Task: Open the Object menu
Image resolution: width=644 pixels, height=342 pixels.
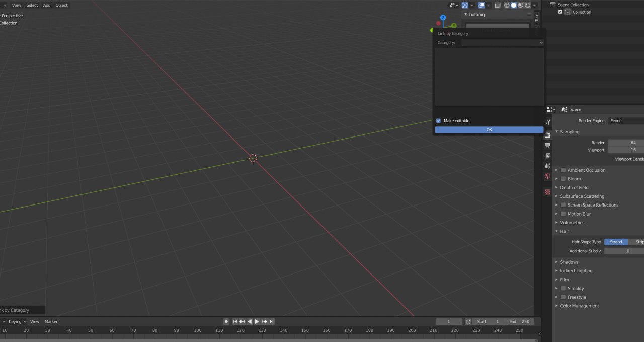Action: [x=61, y=5]
